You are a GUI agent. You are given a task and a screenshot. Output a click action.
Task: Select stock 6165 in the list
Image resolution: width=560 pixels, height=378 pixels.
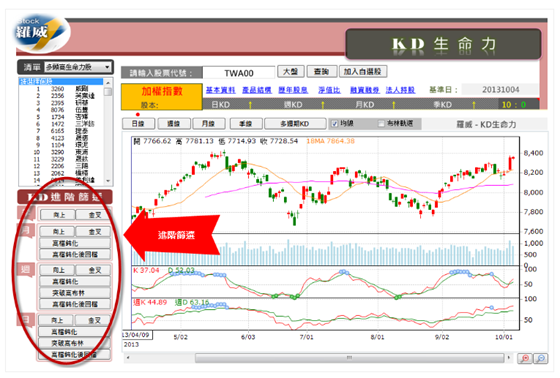[61, 131]
